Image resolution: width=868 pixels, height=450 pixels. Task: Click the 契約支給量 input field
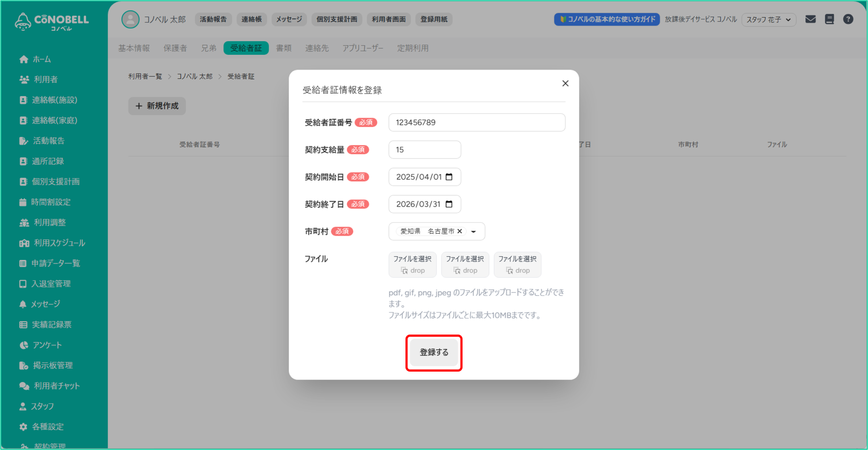(x=425, y=150)
